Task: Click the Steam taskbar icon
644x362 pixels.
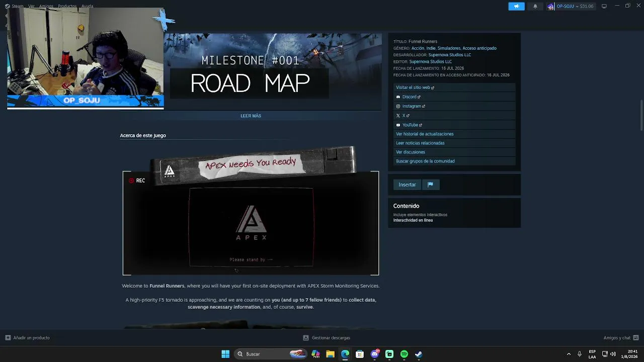Action: (x=419, y=354)
